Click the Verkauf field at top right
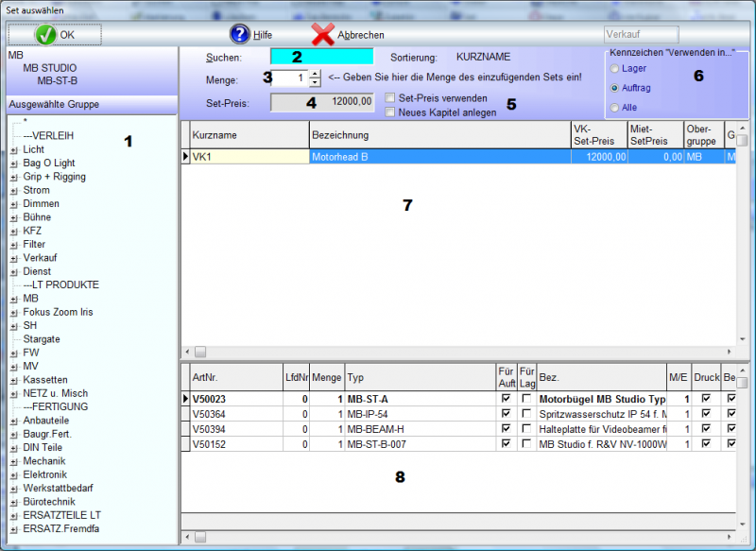The width and height of the screenshot is (756, 551). 642,34
